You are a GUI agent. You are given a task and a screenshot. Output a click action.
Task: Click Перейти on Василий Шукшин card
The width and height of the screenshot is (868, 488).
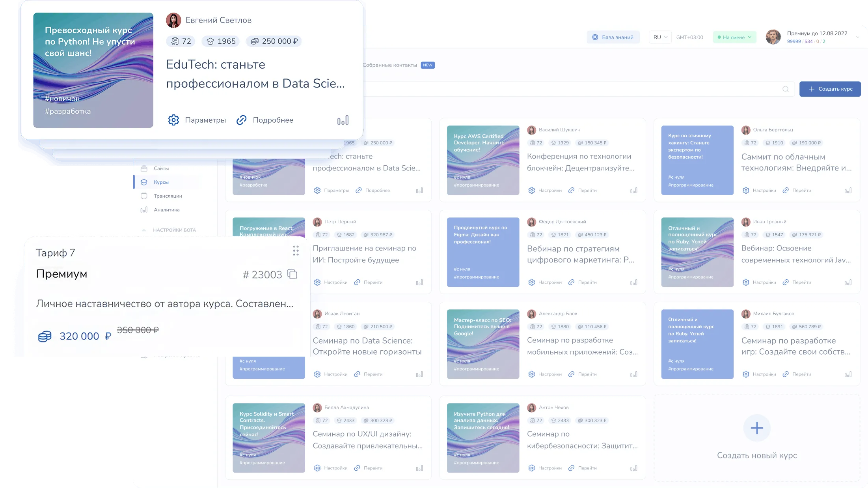(583, 191)
